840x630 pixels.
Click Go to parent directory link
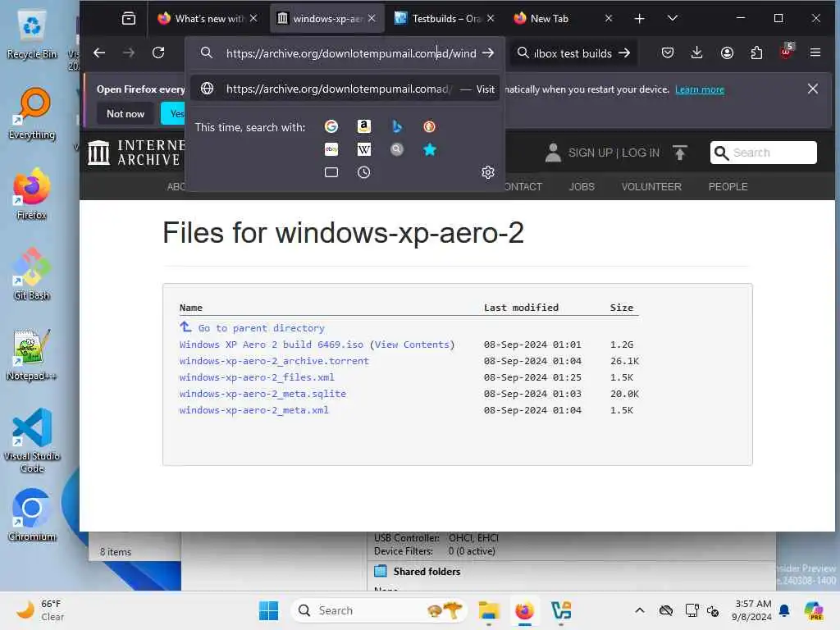(261, 328)
